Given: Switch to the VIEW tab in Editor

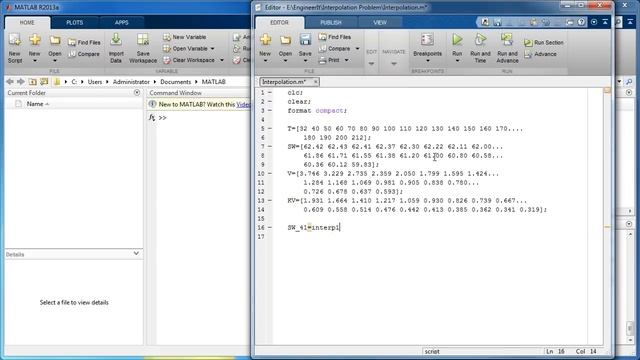Looking at the screenshot, I should 380,22.
